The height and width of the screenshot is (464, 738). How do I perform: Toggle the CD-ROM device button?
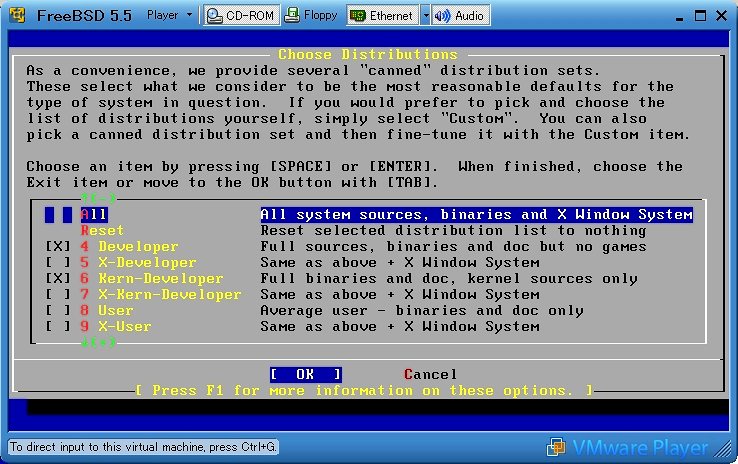[x=240, y=15]
